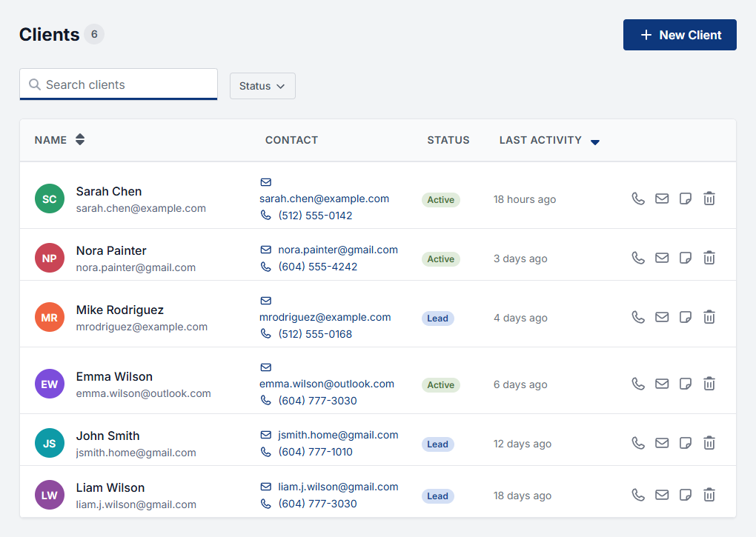Sort by Name using the sort arrows
This screenshot has width=756, height=537.
click(x=80, y=140)
